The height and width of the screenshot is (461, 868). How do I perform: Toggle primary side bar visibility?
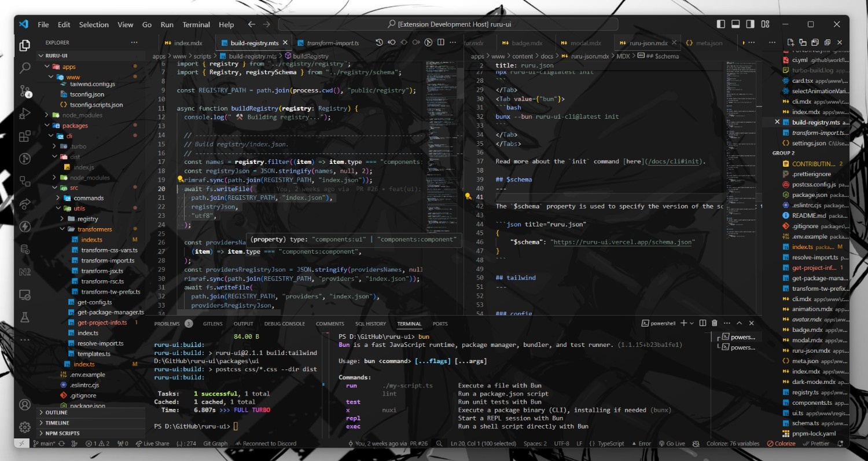[x=720, y=24]
